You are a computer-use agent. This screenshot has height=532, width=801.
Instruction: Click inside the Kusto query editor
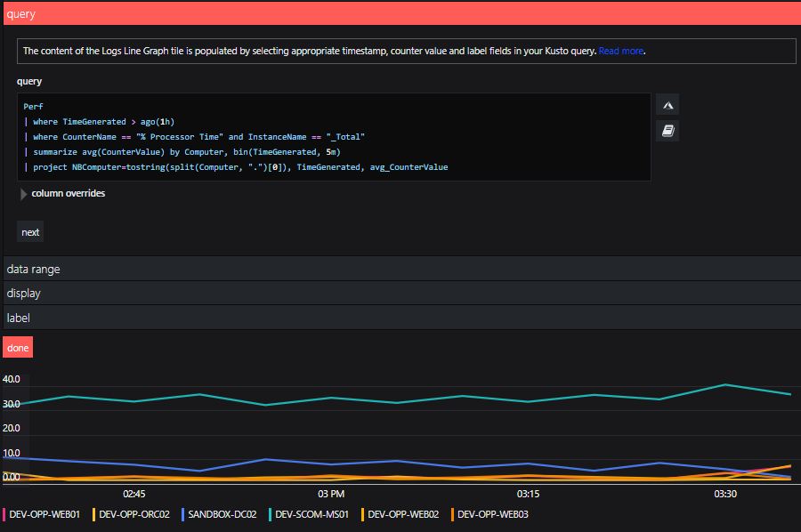334,137
